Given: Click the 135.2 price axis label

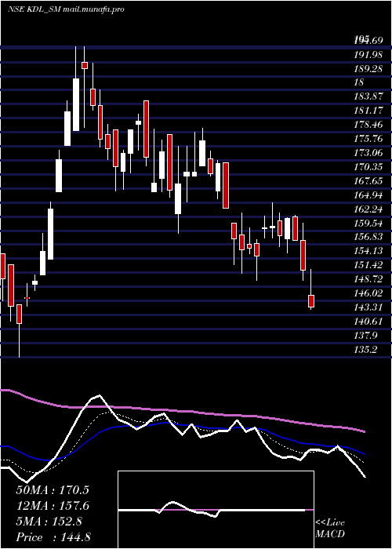Looking at the screenshot, I should coord(366,350).
